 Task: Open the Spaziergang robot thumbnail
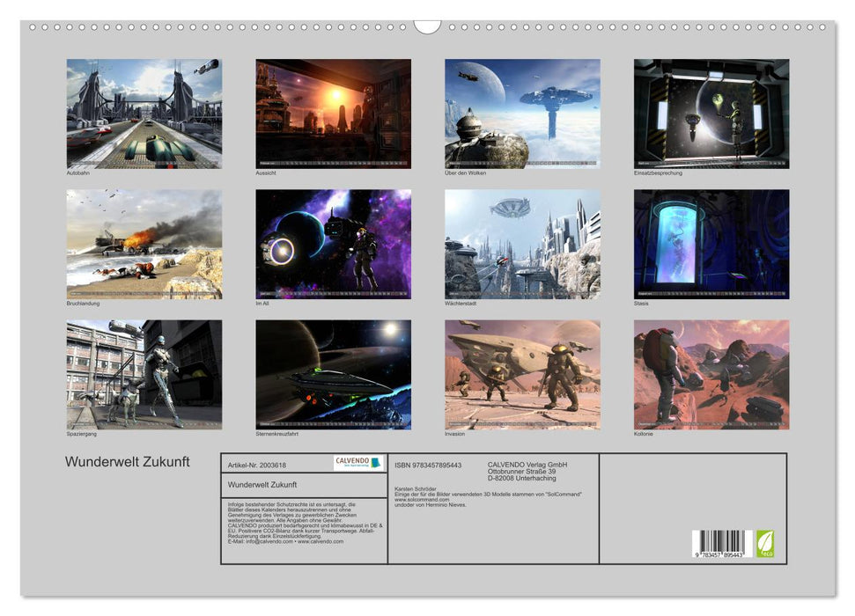[144, 374]
